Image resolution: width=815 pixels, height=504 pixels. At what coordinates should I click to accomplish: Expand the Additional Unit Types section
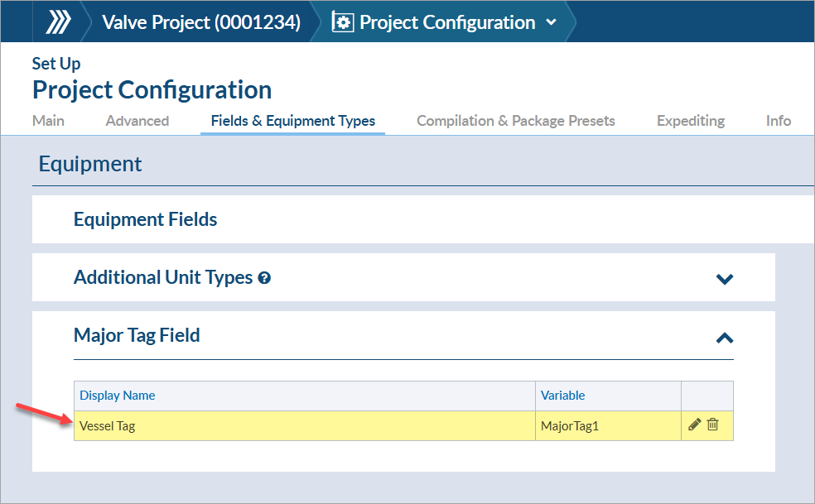point(724,279)
